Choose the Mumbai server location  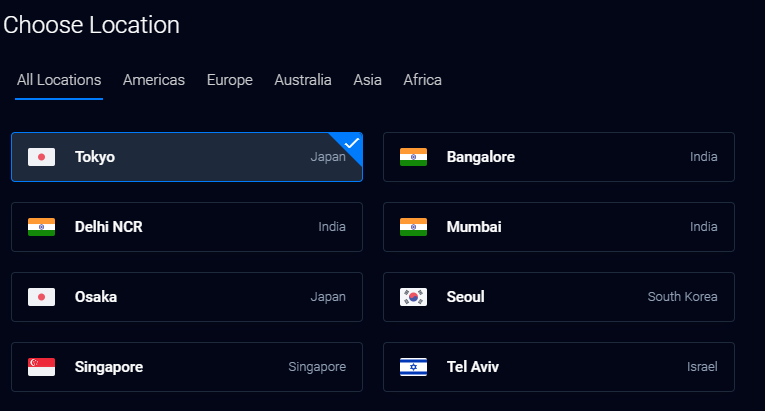(x=559, y=227)
